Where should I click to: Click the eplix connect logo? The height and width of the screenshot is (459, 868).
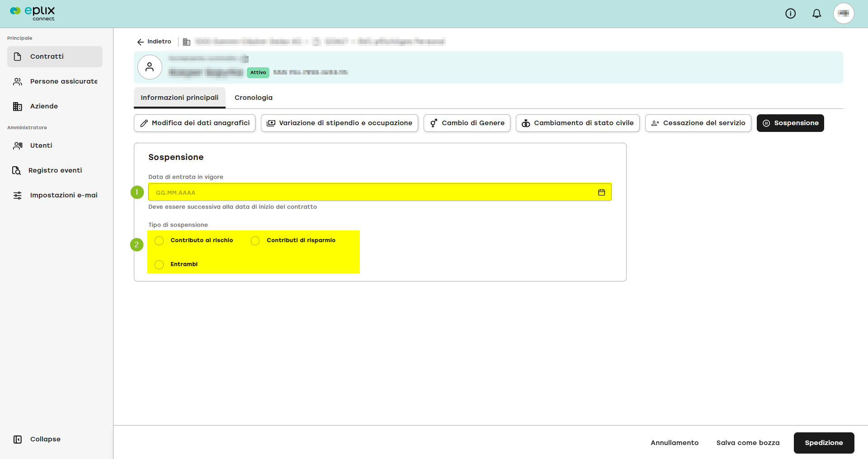(x=33, y=13)
